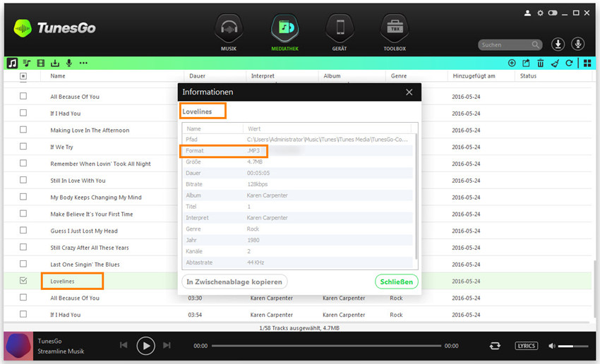Click the refresh icon
Viewport: 600px width, 364px height.
tap(569, 63)
